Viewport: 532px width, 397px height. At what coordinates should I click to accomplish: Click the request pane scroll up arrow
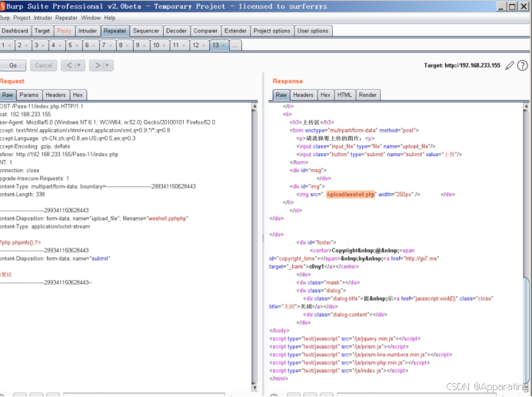tap(254, 106)
